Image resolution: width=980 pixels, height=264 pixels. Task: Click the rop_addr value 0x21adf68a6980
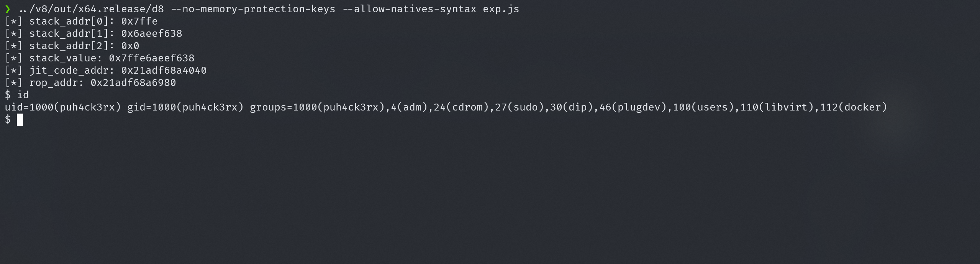(x=133, y=82)
